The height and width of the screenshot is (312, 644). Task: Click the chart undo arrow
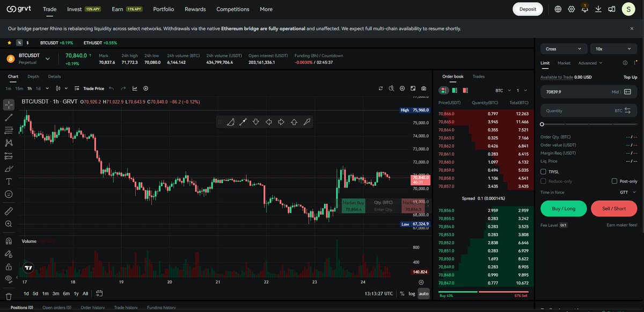click(x=111, y=88)
